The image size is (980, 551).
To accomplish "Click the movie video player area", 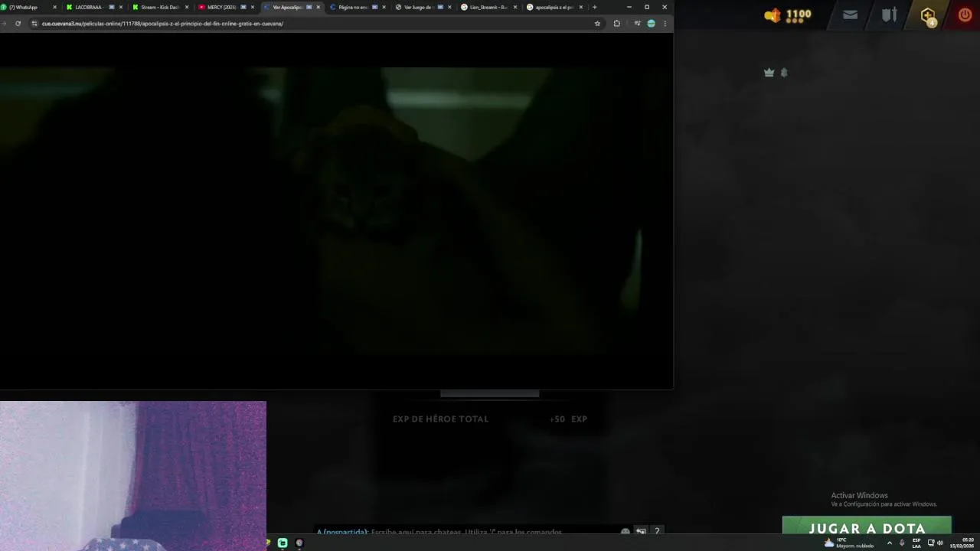I will 336,210.
